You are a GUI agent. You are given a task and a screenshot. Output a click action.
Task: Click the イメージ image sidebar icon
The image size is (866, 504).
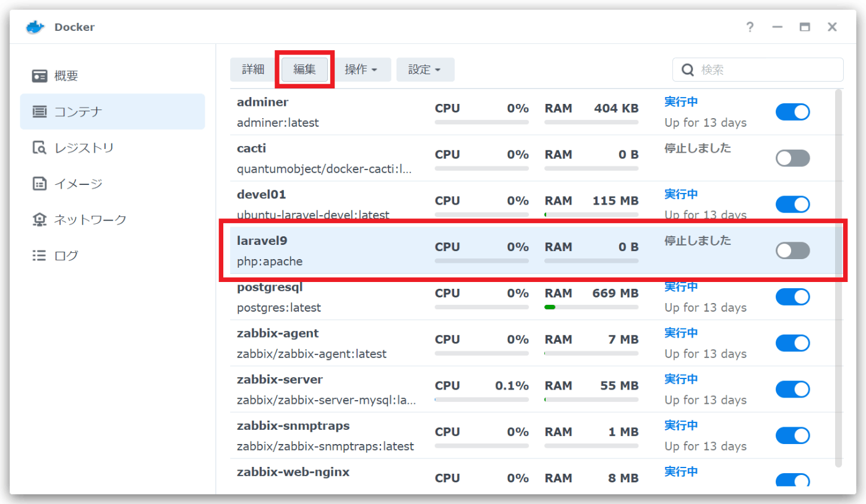(40, 184)
